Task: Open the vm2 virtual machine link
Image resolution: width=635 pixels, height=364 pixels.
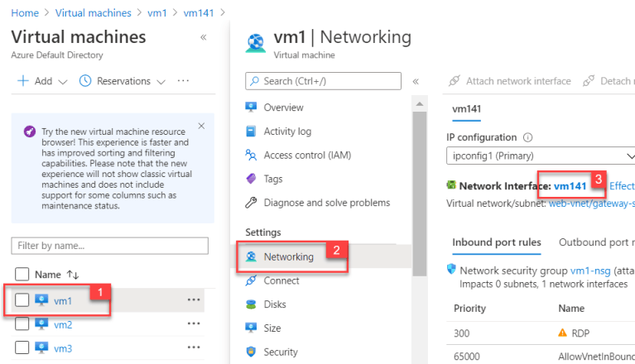Action: coord(63,325)
